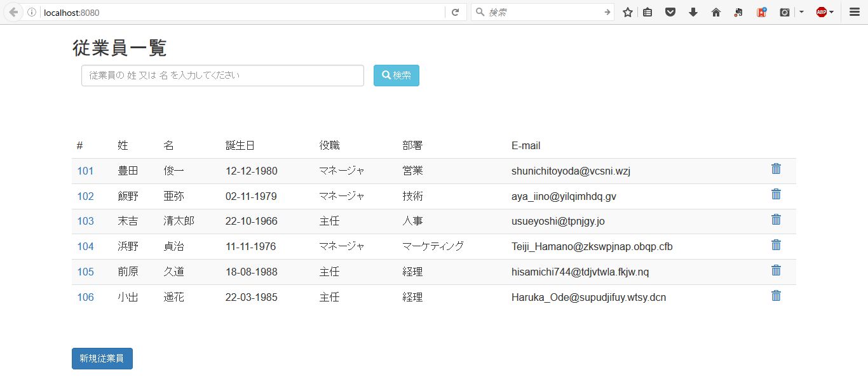This screenshot has width=868, height=384.
Task: Select email usueyoshi@tpnjgy.jo
Action: (x=558, y=221)
